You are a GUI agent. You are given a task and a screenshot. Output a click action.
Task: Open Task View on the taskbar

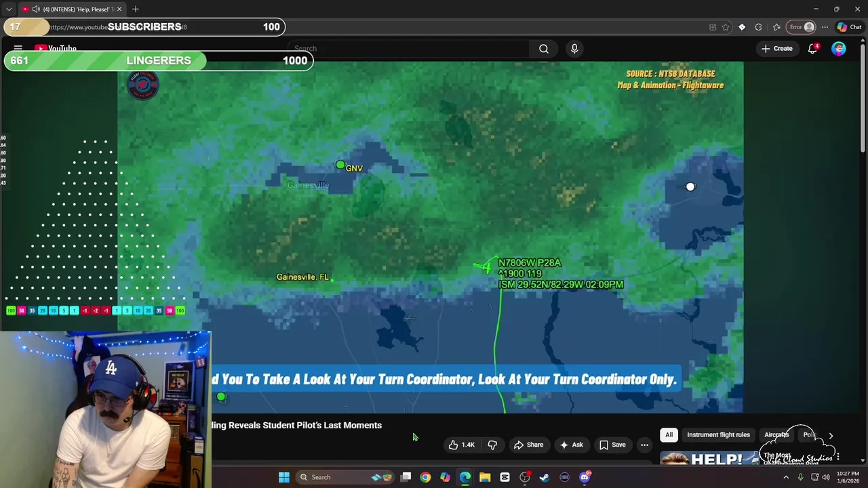click(406, 477)
